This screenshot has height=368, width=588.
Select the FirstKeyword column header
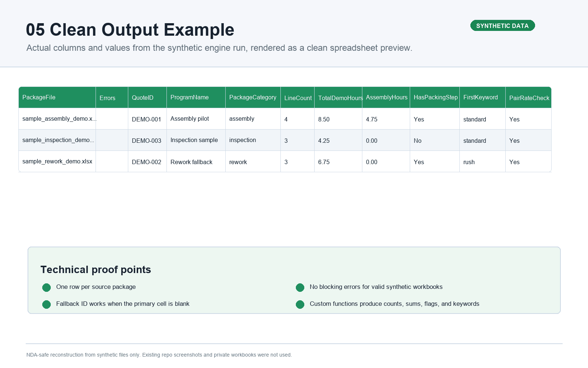[483, 98]
